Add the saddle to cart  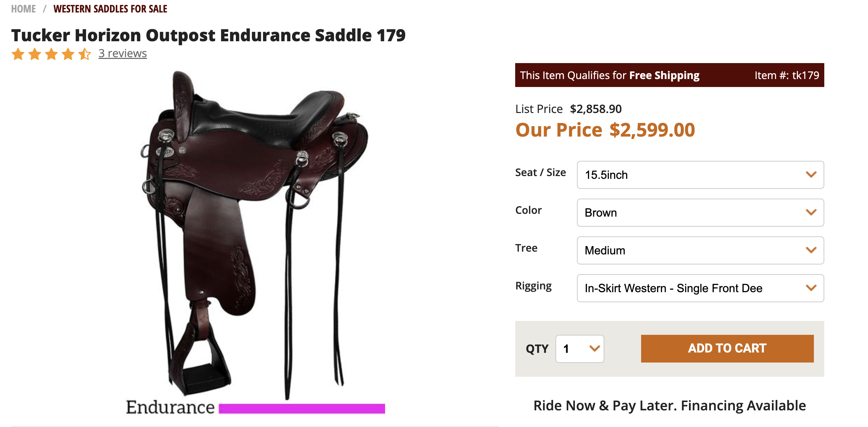click(x=727, y=348)
